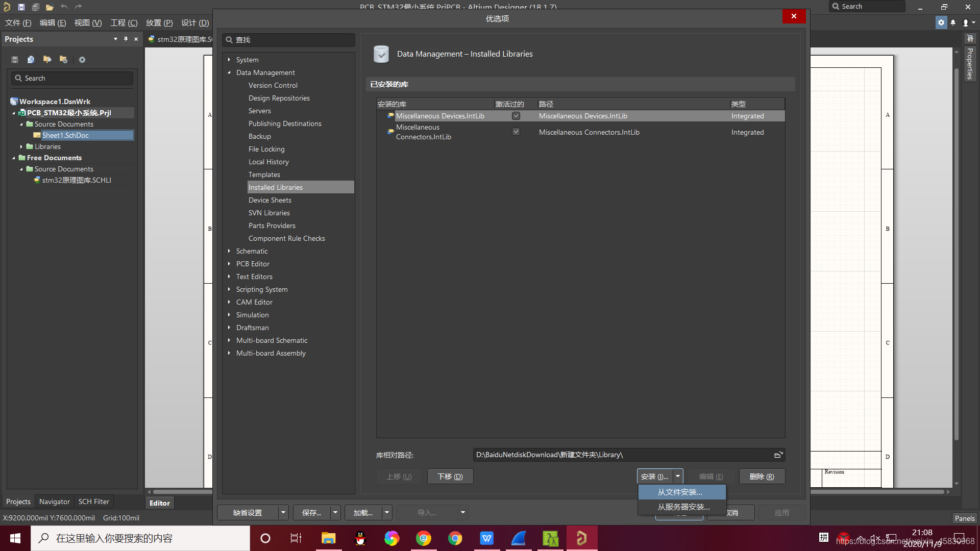Click the Save... settings button
Image resolution: width=980 pixels, height=551 pixels.
tap(311, 512)
